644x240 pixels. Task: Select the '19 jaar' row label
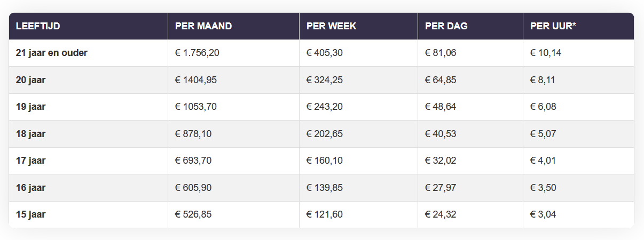coord(31,107)
